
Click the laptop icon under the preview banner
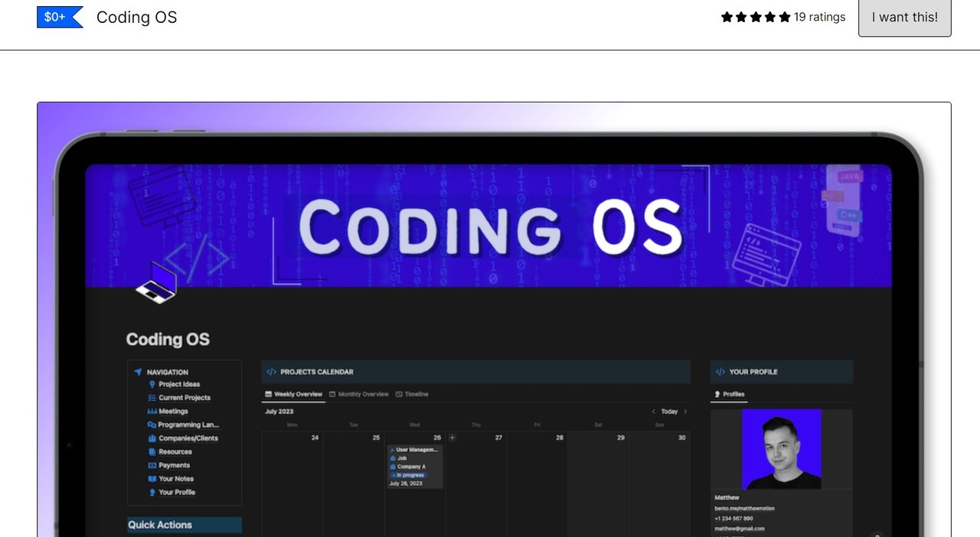point(157,283)
